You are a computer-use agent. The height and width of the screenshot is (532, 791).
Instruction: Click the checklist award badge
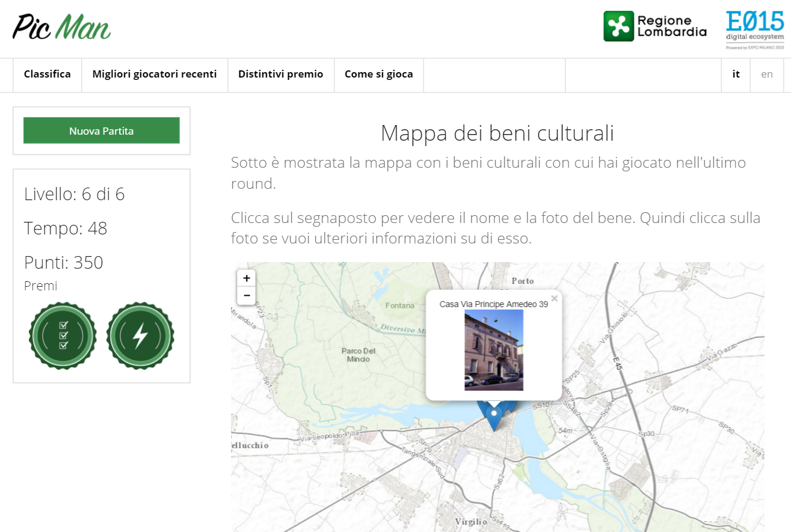click(x=63, y=336)
